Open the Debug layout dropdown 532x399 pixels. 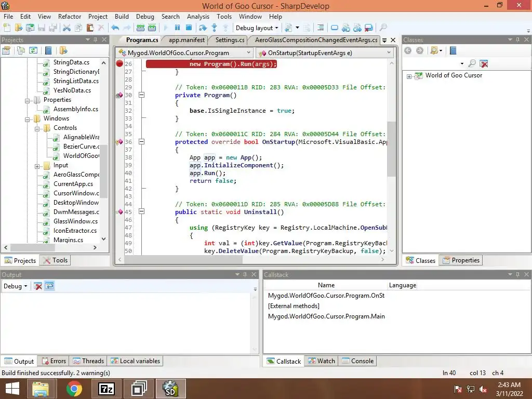[x=257, y=28]
